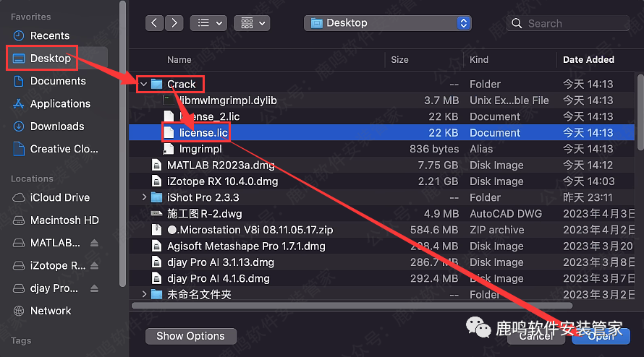Open the list view options dropdown

point(208,23)
